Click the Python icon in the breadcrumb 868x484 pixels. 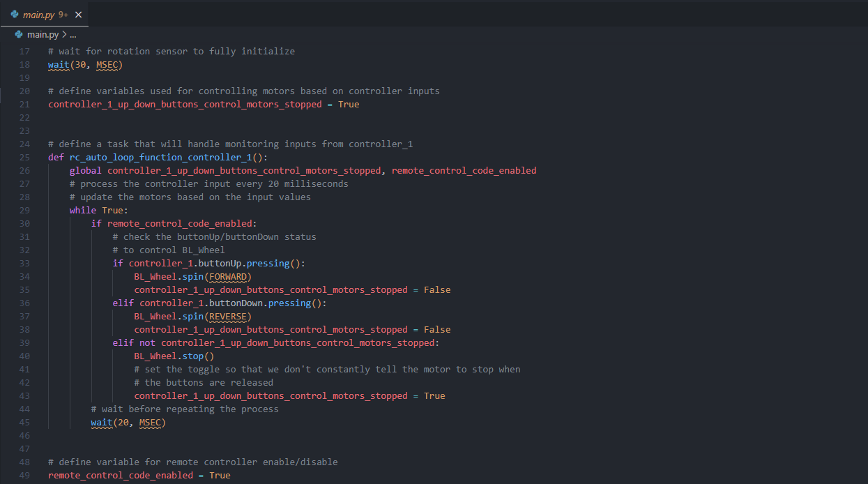click(x=20, y=34)
